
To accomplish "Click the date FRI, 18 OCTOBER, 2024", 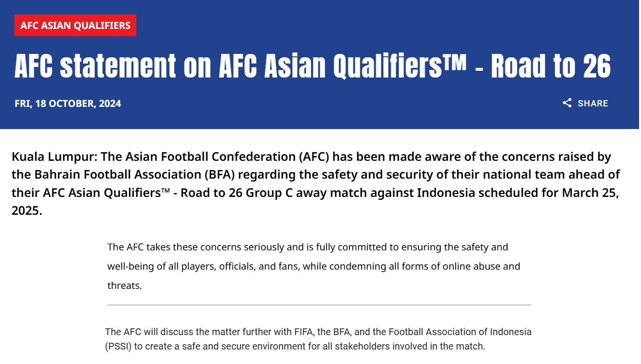I will pyautogui.click(x=68, y=104).
